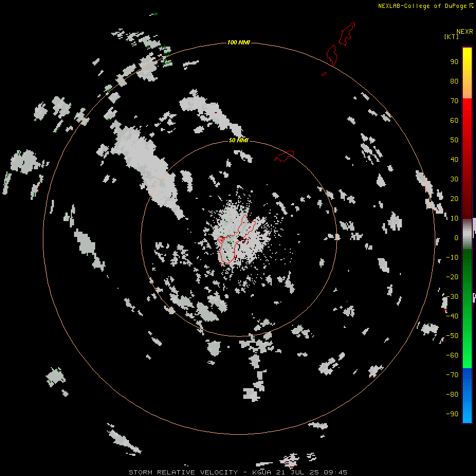Click the 70 value on the velocity scale

coord(454,101)
